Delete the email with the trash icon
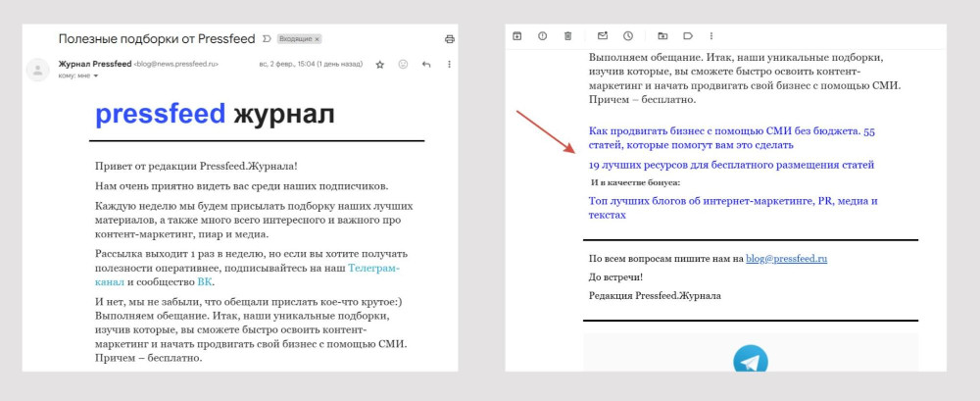This screenshot has width=980, height=401. point(567,35)
